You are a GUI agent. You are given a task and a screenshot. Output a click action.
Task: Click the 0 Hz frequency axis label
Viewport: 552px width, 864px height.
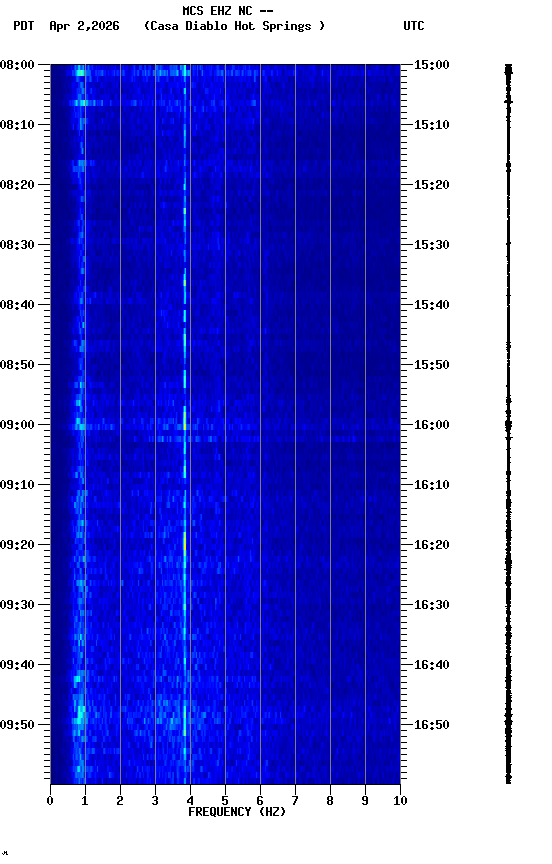tap(50, 801)
